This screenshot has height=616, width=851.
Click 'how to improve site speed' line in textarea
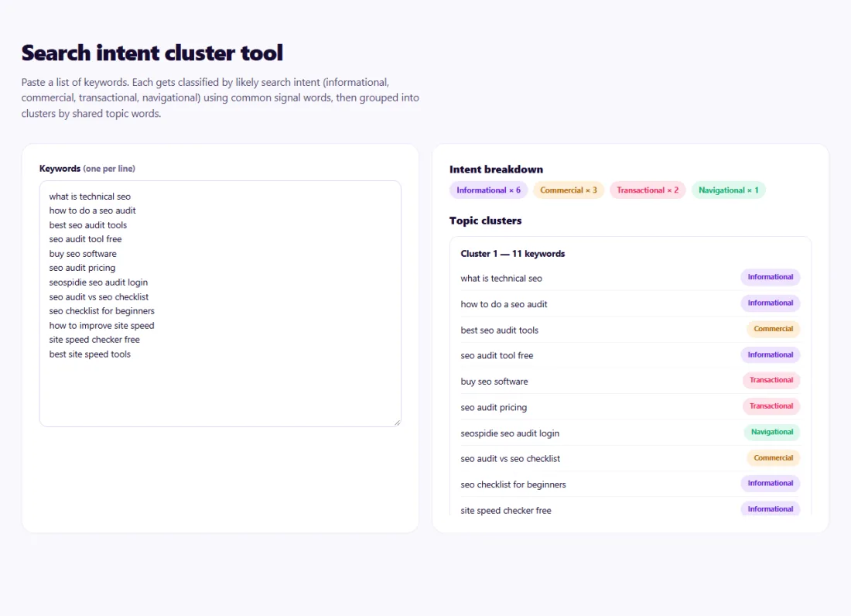point(101,325)
